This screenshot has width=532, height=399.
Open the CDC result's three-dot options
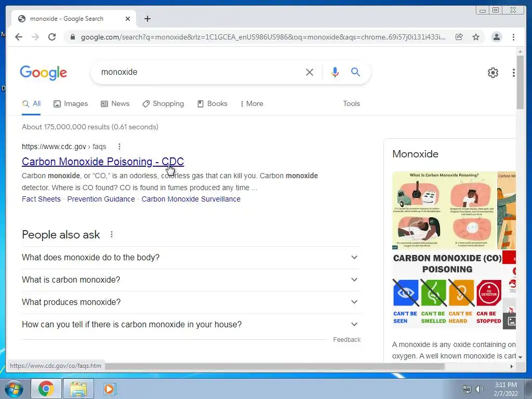click(119, 147)
